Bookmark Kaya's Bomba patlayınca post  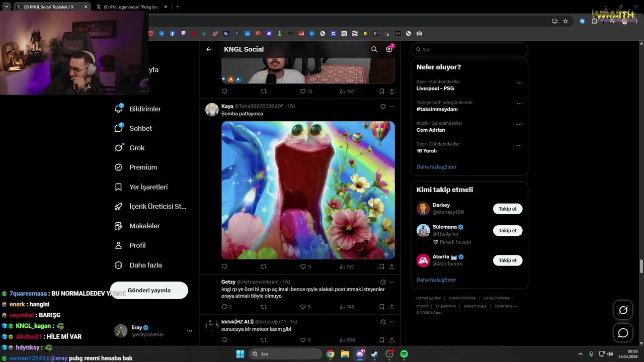[x=382, y=266]
